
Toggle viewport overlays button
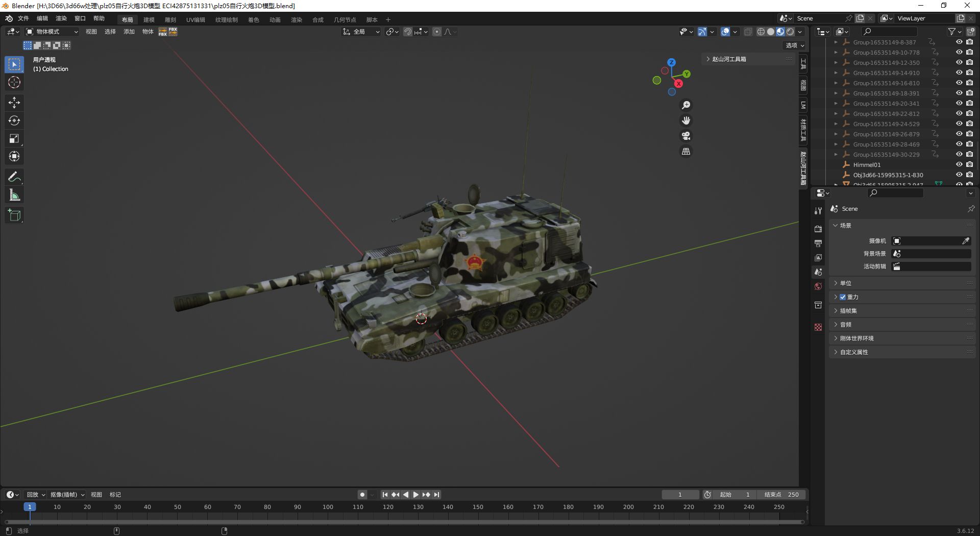725,32
